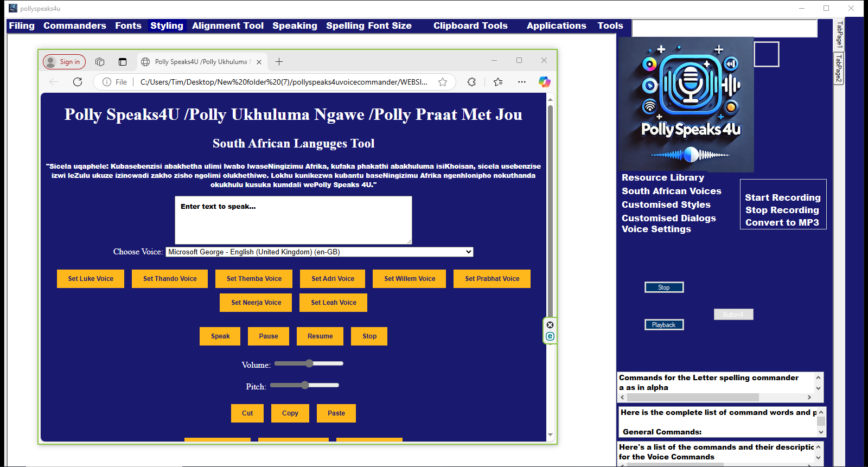Open the Speaking menu
The image size is (868, 467).
pyautogui.click(x=295, y=25)
